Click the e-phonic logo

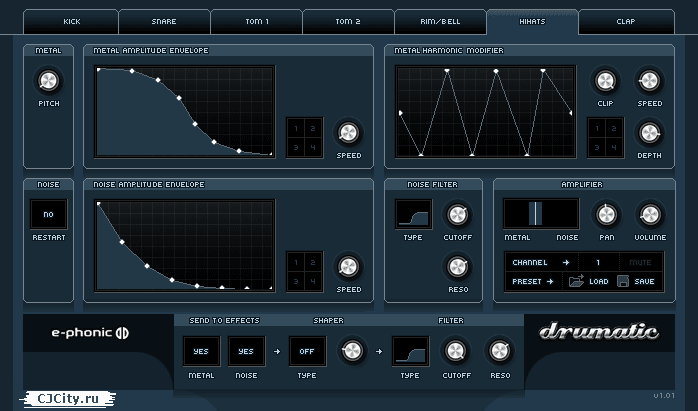click(x=90, y=333)
